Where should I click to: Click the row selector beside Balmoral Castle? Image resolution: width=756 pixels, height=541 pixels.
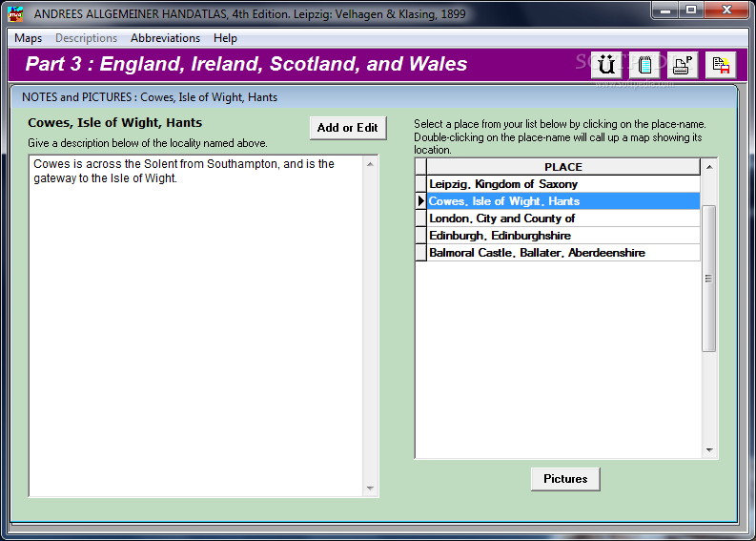tap(421, 253)
